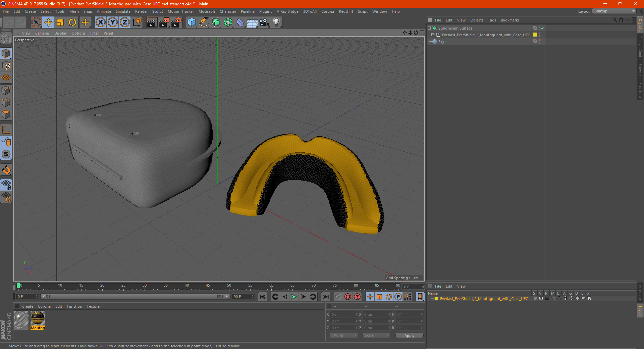Go to start of animation
The width and height of the screenshot is (644, 349).
coord(263,297)
